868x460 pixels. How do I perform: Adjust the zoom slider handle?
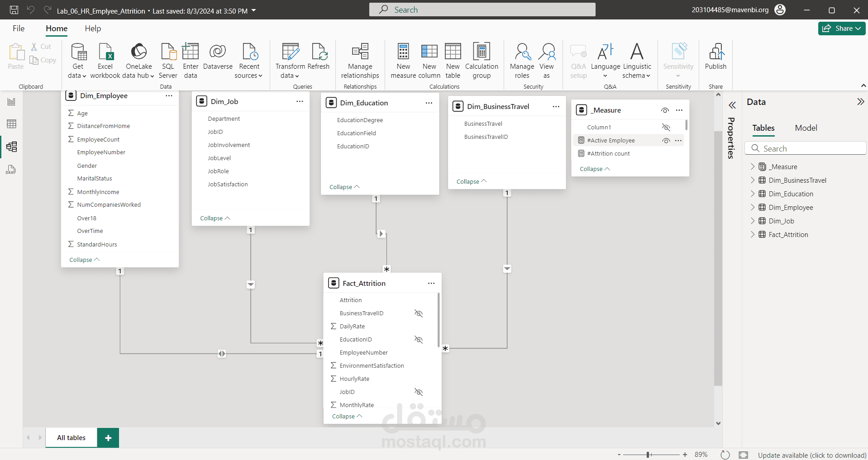point(649,455)
